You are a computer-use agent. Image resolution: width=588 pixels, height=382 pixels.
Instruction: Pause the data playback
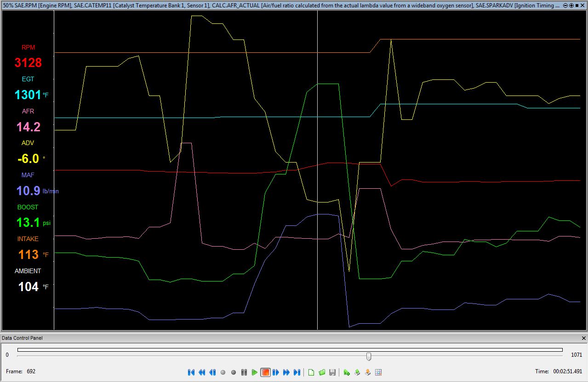[x=244, y=372]
